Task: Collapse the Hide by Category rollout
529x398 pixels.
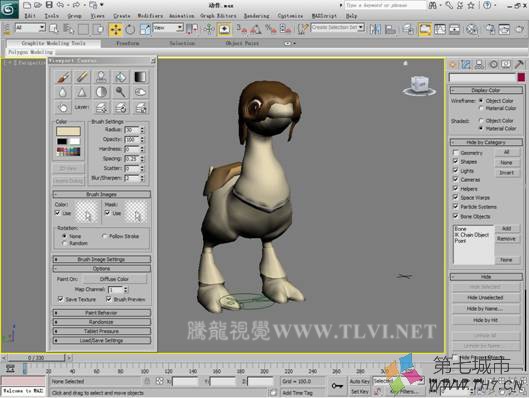Action: [486, 142]
